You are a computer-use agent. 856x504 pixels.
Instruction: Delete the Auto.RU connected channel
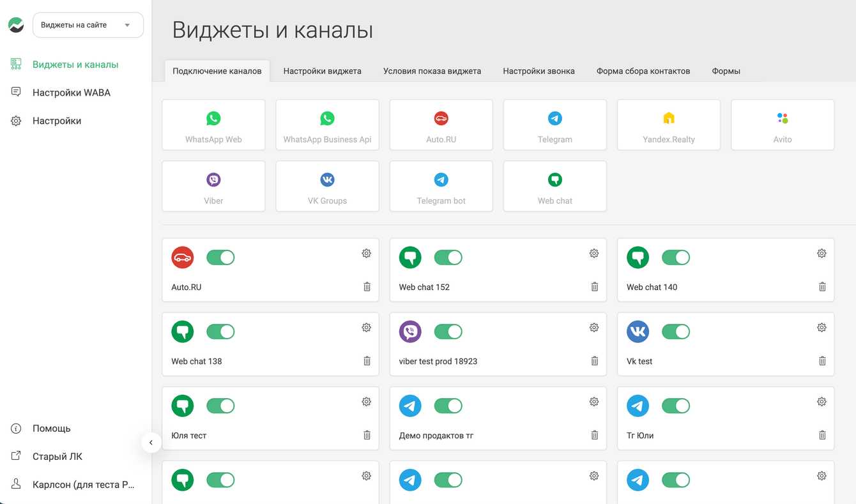(367, 287)
